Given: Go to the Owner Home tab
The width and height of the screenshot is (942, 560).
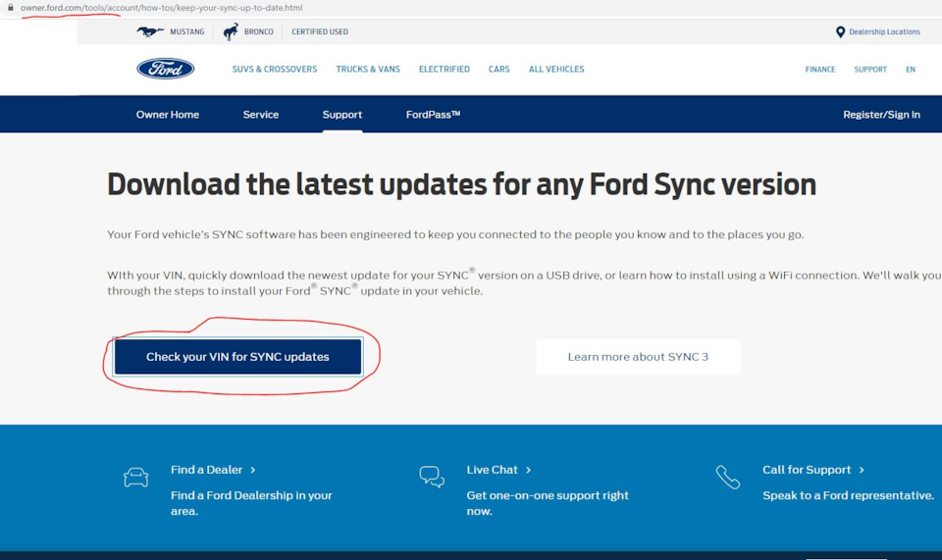Looking at the screenshot, I should click(168, 115).
